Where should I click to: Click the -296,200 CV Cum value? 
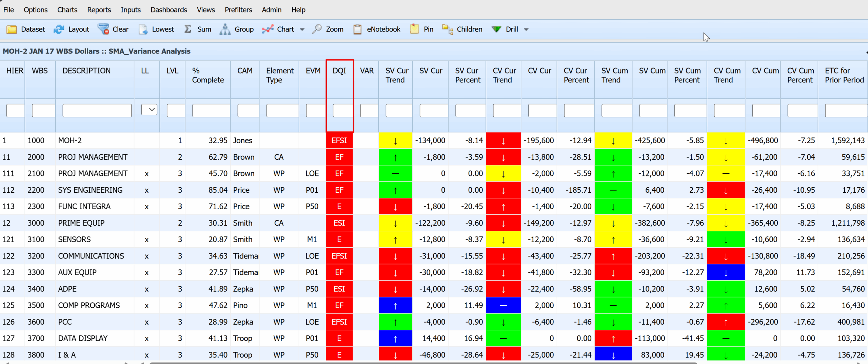[x=763, y=322]
